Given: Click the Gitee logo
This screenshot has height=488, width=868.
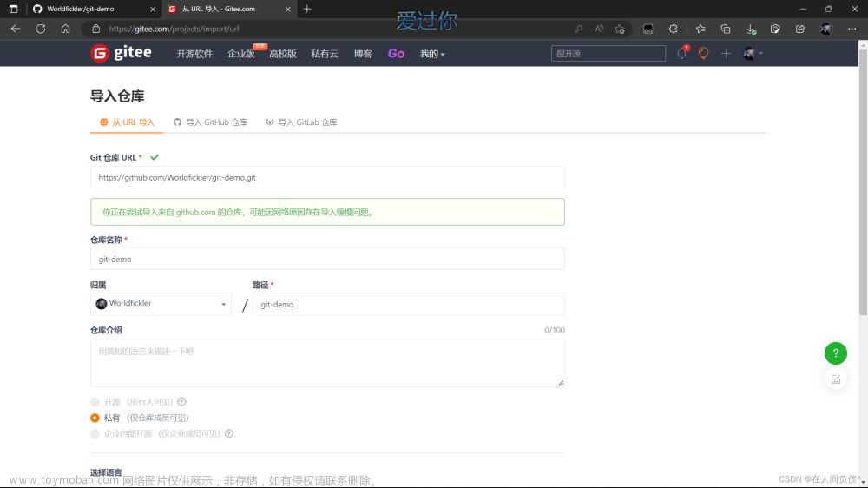Looking at the screenshot, I should pyautogui.click(x=122, y=53).
